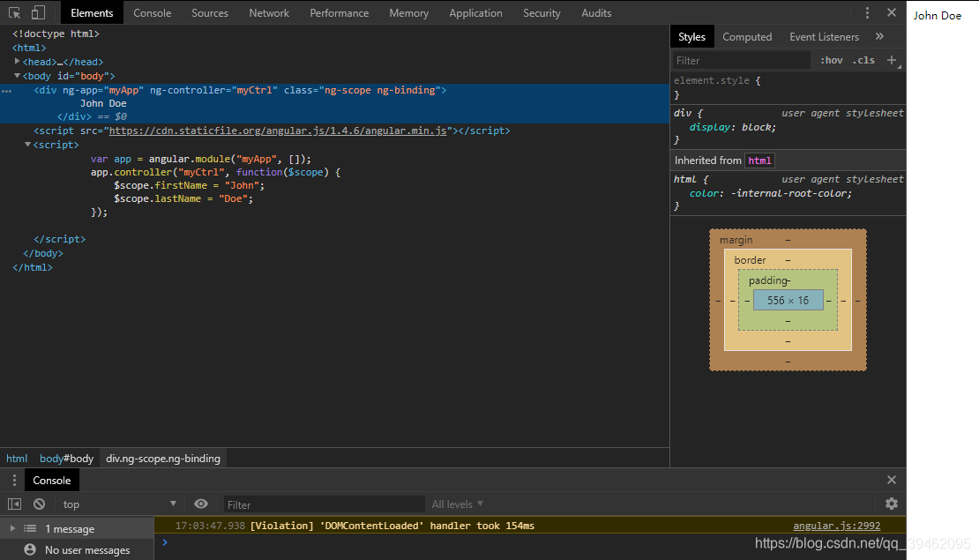Click the display: block declaration
The height and width of the screenshot is (560, 979).
(732, 127)
